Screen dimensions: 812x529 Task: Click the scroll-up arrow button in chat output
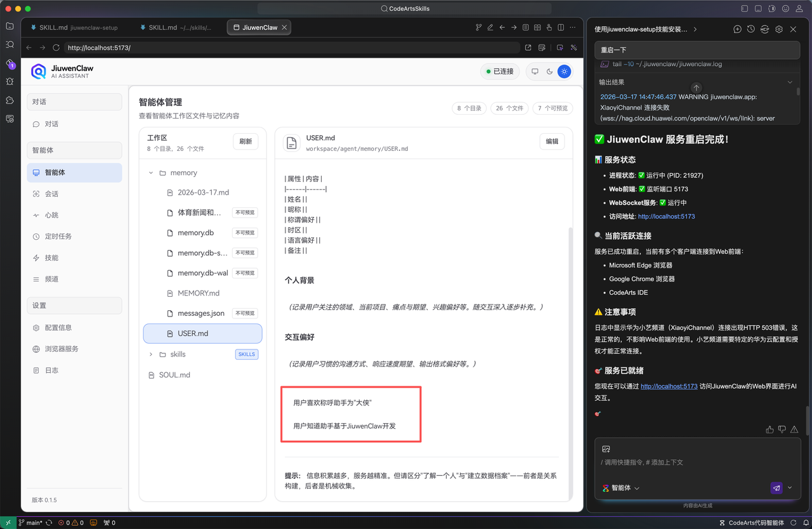[697, 88]
